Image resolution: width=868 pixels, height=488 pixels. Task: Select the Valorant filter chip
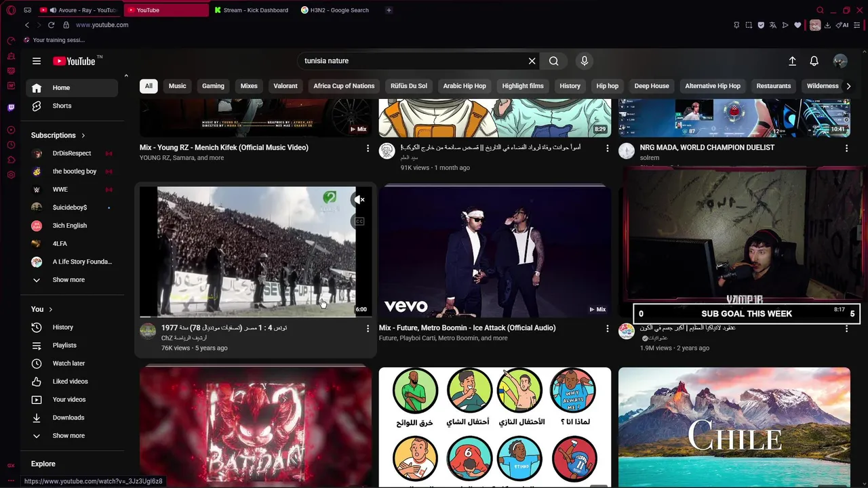[x=285, y=86]
